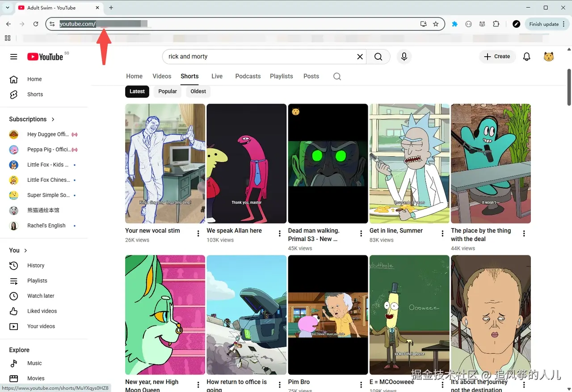Switch to the Posts tab
Screen dimensions: 572x392
[311, 76]
